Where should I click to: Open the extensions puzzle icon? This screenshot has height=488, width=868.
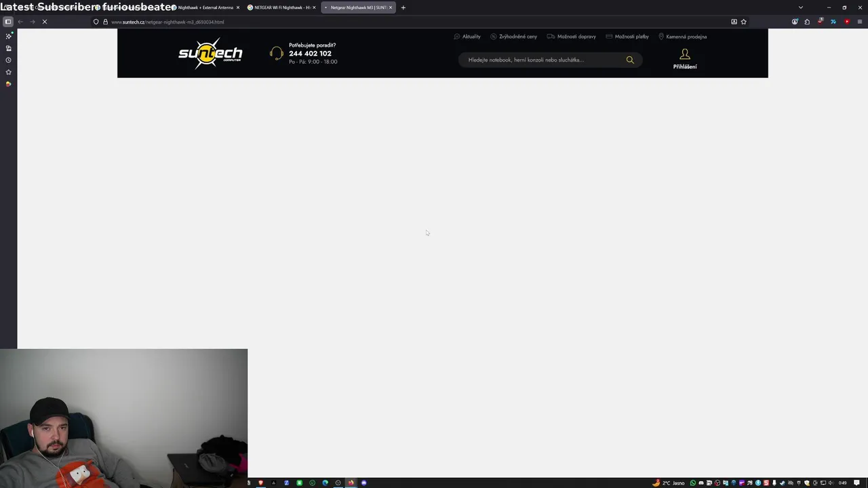click(807, 22)
